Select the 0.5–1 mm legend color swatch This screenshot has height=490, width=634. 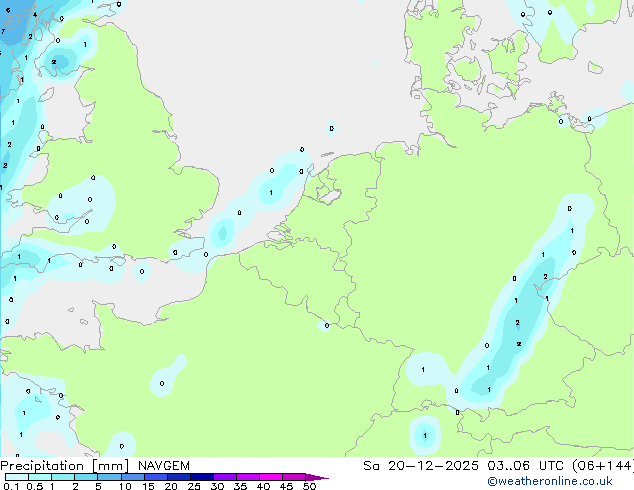pyautogui.click(x=40, y=477)
